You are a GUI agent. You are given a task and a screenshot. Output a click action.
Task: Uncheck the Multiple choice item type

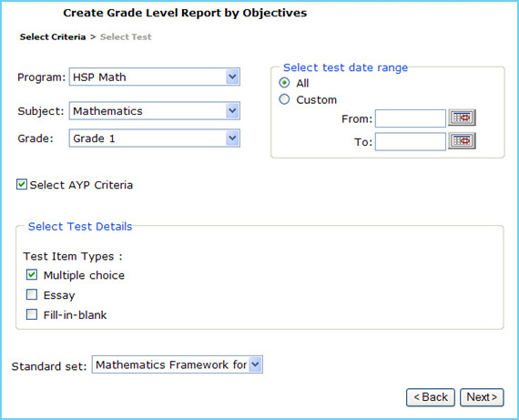32,274
